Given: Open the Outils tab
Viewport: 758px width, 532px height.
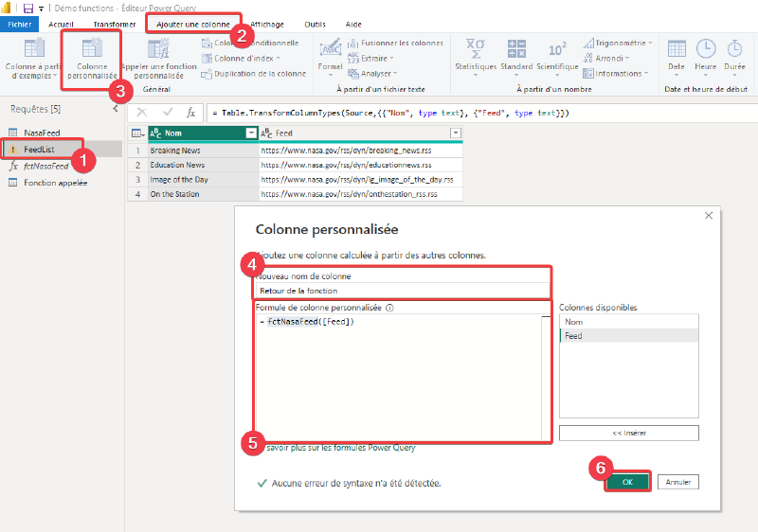Looking at the screenshot, I should pyautogui.click(x=316, y=24).
